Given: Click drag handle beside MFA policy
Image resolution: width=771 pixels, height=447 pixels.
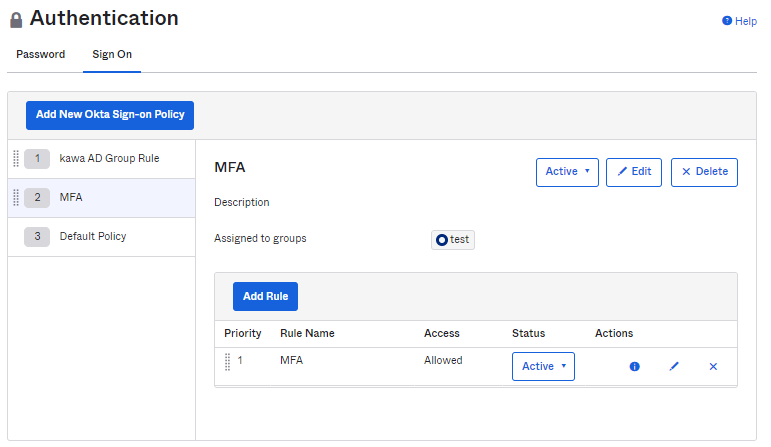Looking at the screenshot, I should click(x=16, y=197).
